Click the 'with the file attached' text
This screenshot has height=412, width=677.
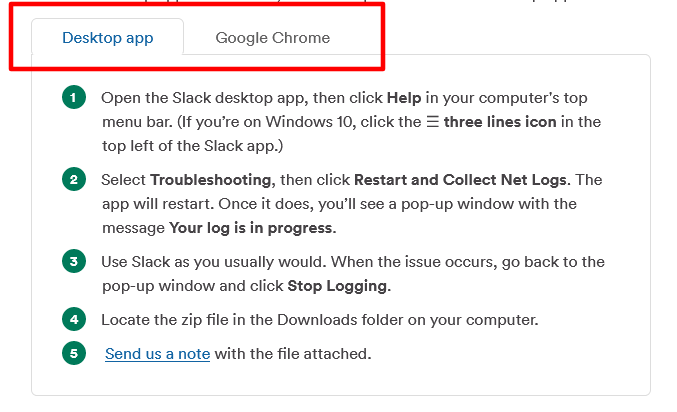click(x=292, y=353)
